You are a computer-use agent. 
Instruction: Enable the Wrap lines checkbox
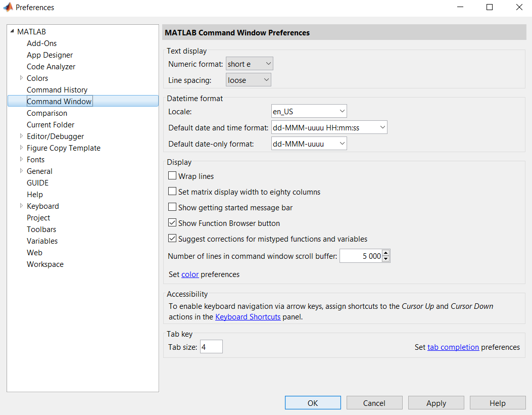172,176
